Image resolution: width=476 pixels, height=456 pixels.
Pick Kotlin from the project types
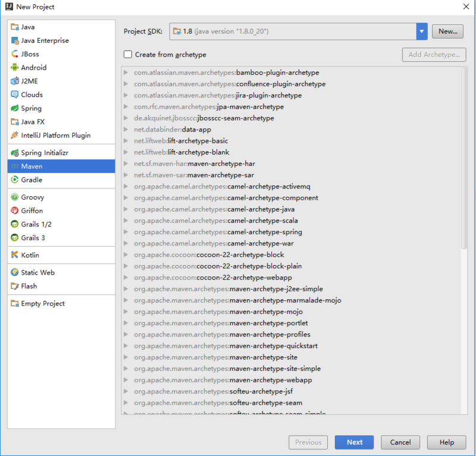point(61,255)
